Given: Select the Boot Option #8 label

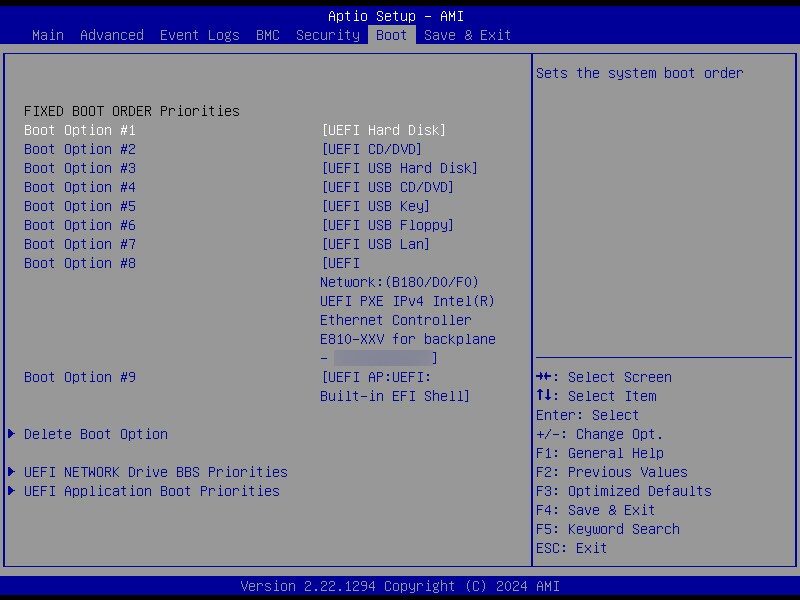Looking at the screenshot, I should click(x=80, y=263).
